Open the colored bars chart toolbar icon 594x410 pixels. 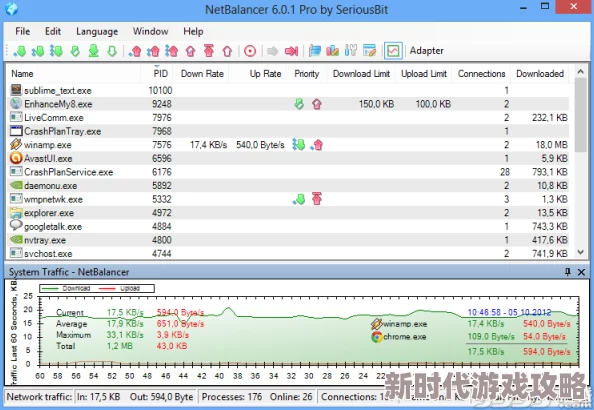click(333, 51)
